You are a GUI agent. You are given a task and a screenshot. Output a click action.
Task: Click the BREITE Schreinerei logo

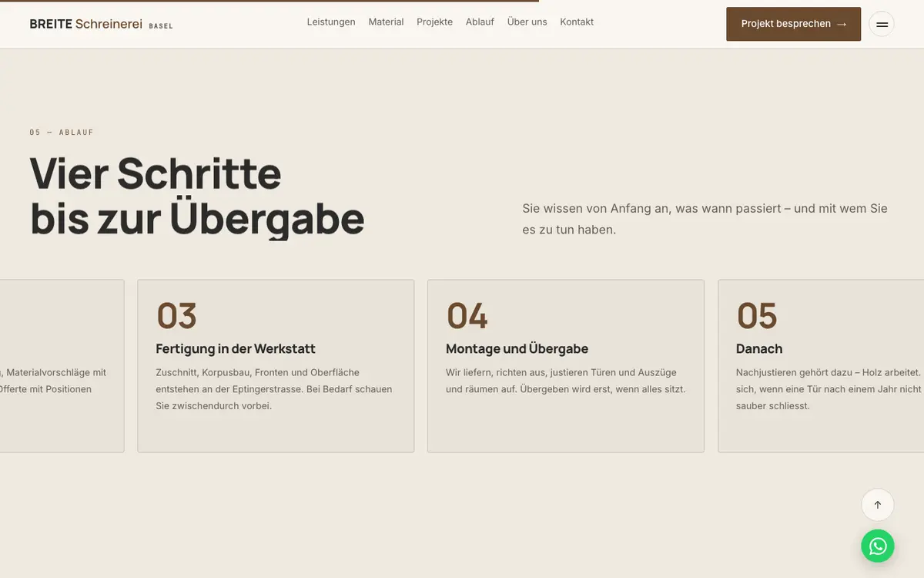click(x=101, y=24)
